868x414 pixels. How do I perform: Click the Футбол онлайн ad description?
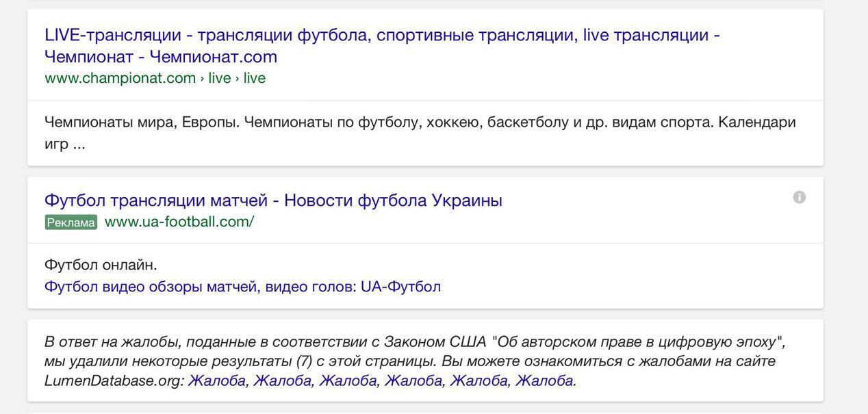(x=93, y=263)
